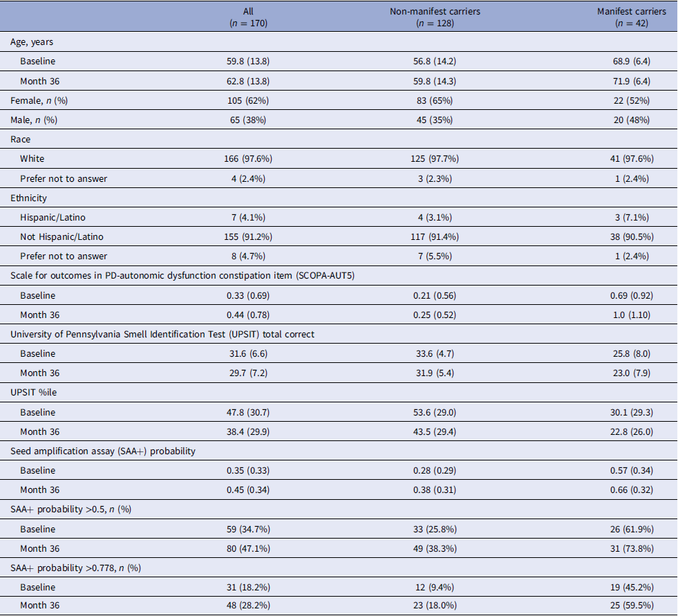Click the 'Non-manifest carriers' column header

coord(435,17)
